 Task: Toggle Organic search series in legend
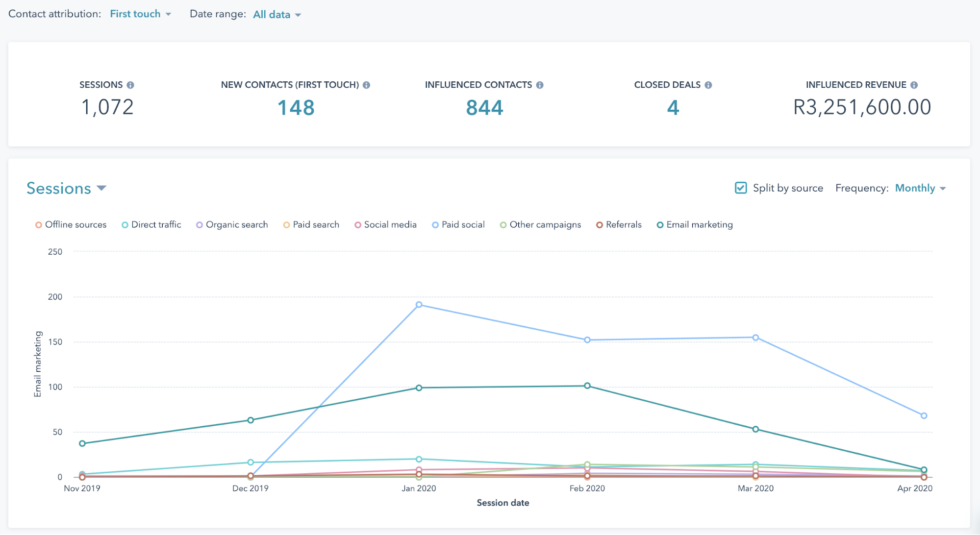[x=232, y=225]
